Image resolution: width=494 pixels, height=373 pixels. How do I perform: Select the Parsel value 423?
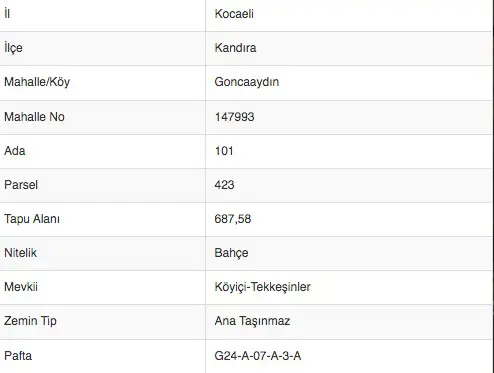pyautogui.click(x=224, y=185)
